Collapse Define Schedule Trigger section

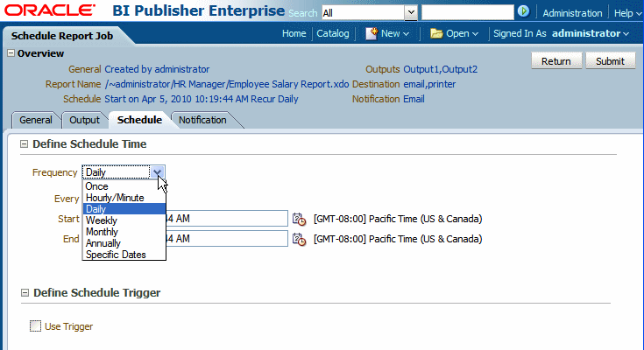click(x=25, y=293)
